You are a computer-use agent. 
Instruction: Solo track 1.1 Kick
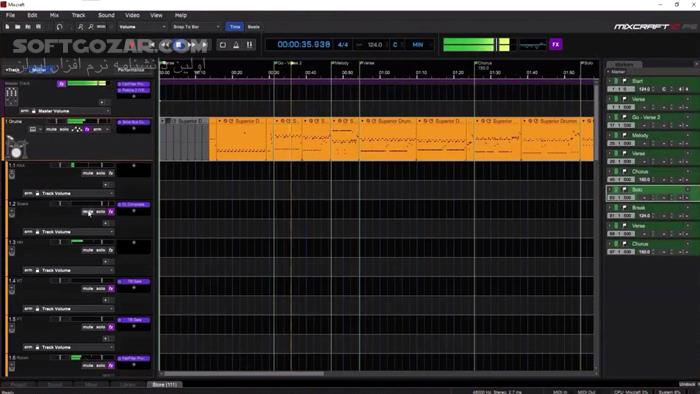(101, 173)
